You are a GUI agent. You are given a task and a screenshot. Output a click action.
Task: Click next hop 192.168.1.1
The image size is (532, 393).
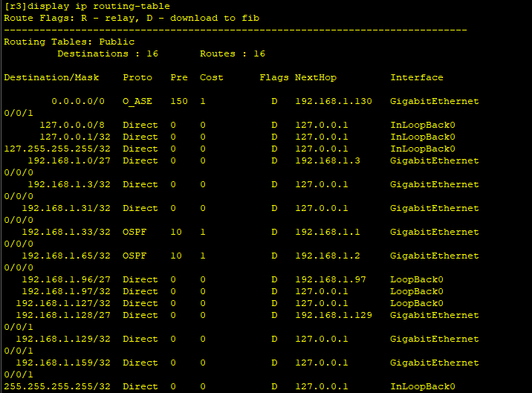328,232
